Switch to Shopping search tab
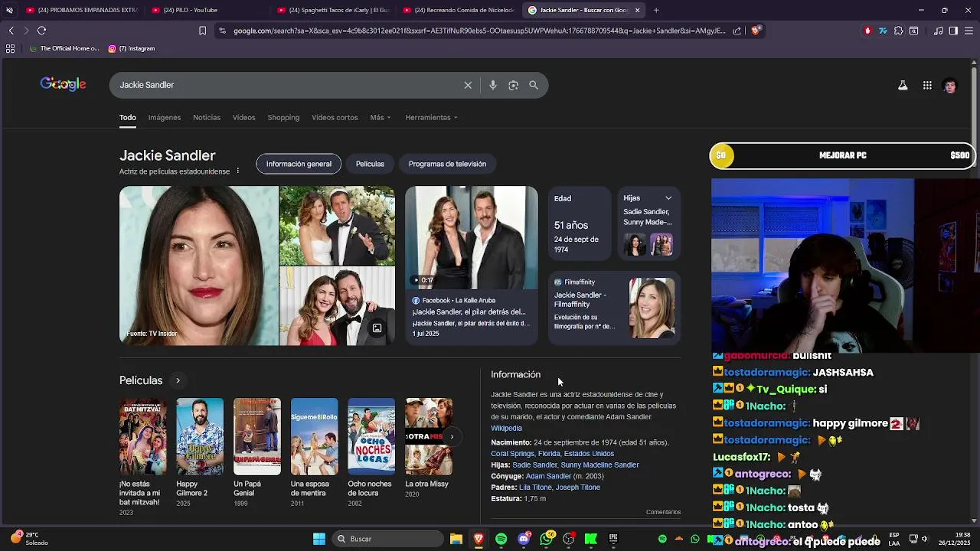The width and height of the screenshot is (980, 551). (x=283, y=117)
